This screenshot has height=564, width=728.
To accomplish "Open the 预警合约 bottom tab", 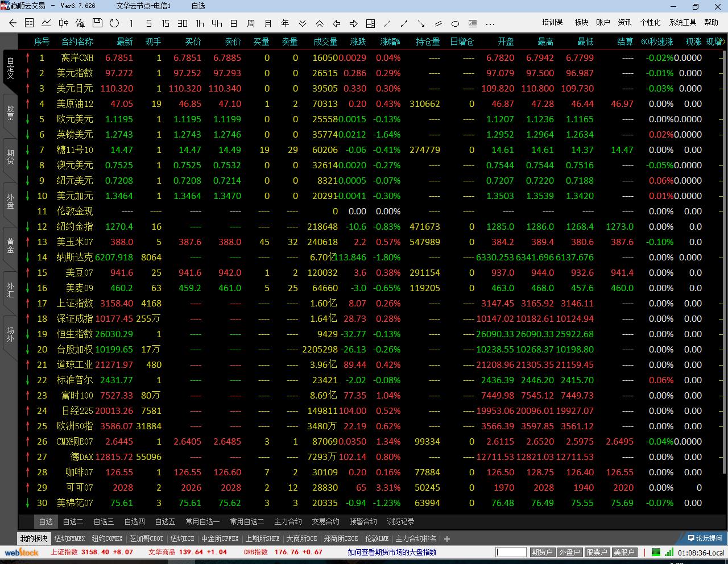I will pyautogui.click(x=363, y=521).
